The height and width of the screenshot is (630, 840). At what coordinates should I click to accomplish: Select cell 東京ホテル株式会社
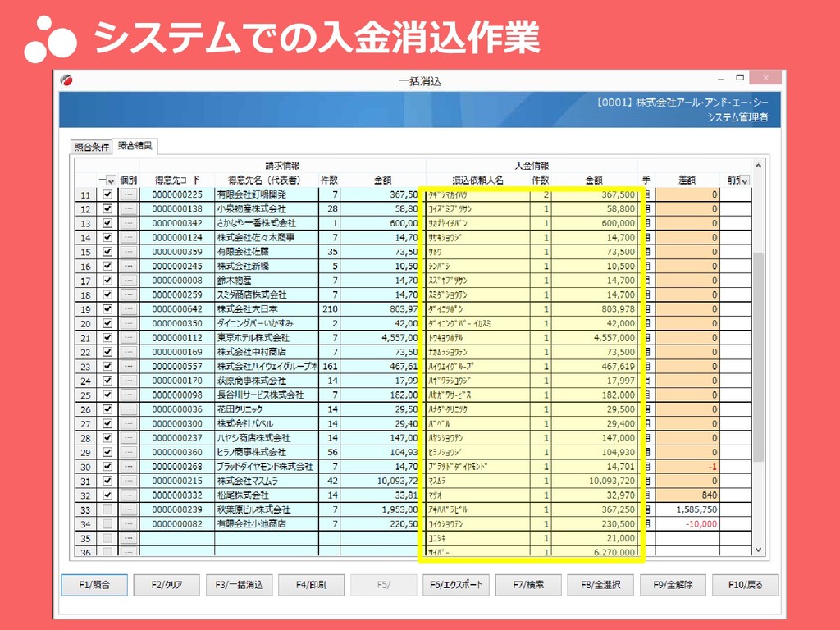click(x=267, y=337)
